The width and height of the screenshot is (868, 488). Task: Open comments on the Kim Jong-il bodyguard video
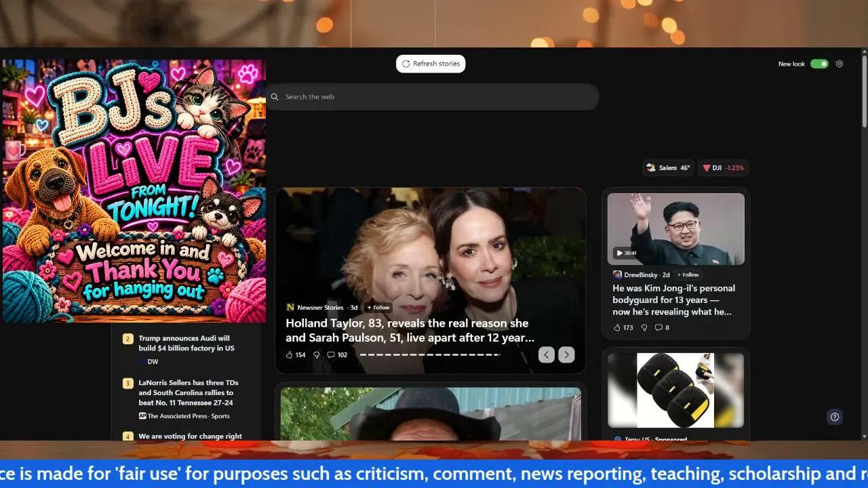(658, 327)
